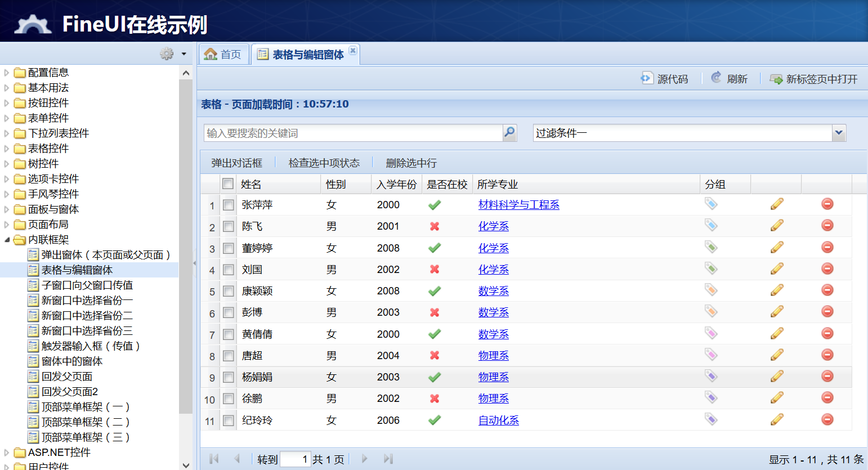868x470 pixels.
Task: Click the edit pencil icon for 张萍萍
Action: [x=777, y=204]
